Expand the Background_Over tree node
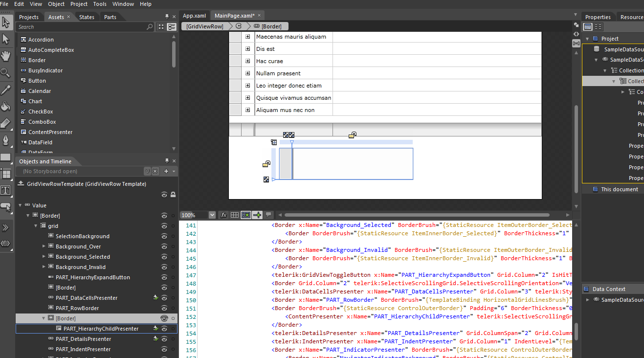Screen dimensions: 644x358 [44, 246]
